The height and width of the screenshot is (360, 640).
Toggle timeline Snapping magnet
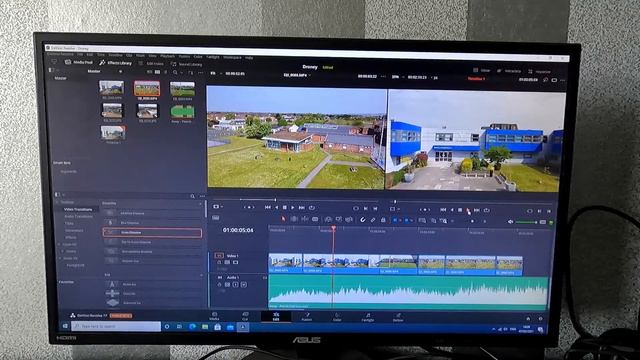point(362,220)
